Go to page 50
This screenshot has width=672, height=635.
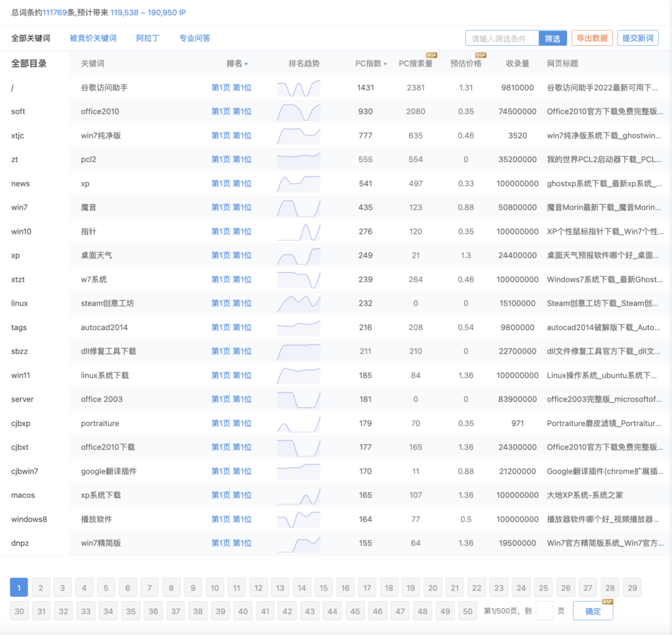pos(467,611)
